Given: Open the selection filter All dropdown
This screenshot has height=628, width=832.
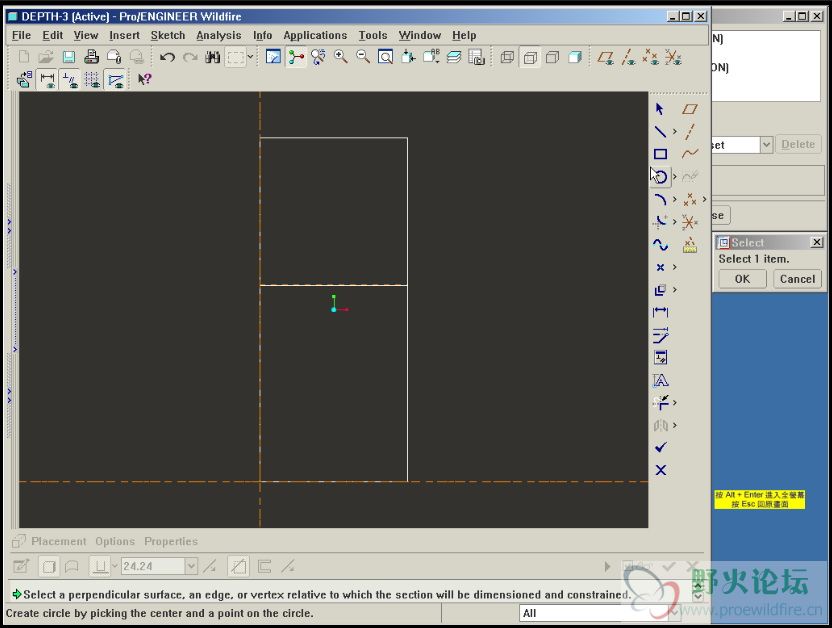Looking at the screenshot, I should coord(674,613).
